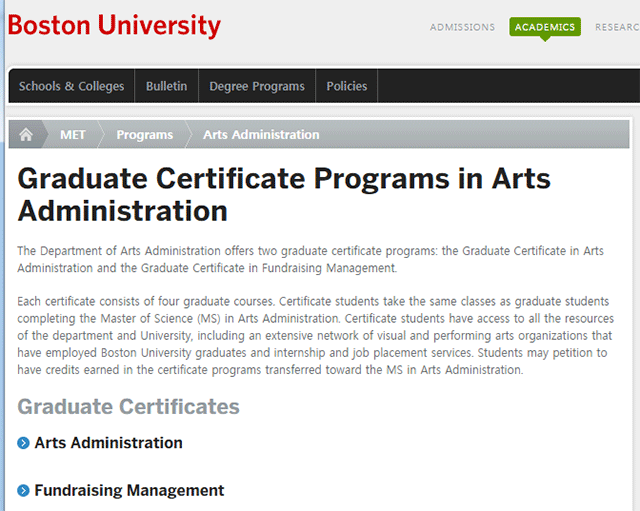Click the paragraph starting 'Each certificate consists'
640x511 pixels.
[x=316, y=335]
